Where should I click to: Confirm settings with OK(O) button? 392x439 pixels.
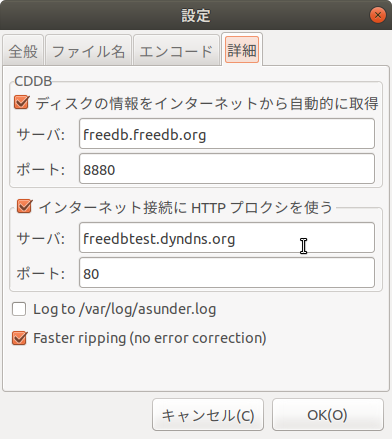[x=328, y=415]
